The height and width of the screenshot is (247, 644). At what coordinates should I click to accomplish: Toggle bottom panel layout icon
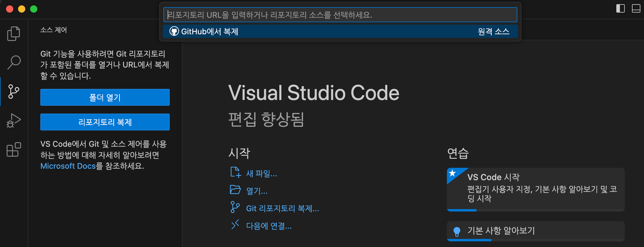coord(636,8)
